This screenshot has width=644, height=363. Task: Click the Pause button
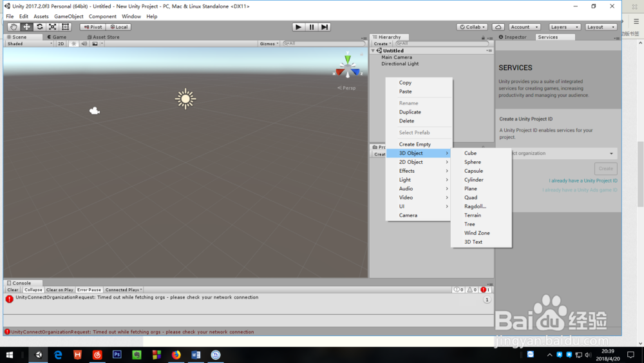(x=311, y=26)
